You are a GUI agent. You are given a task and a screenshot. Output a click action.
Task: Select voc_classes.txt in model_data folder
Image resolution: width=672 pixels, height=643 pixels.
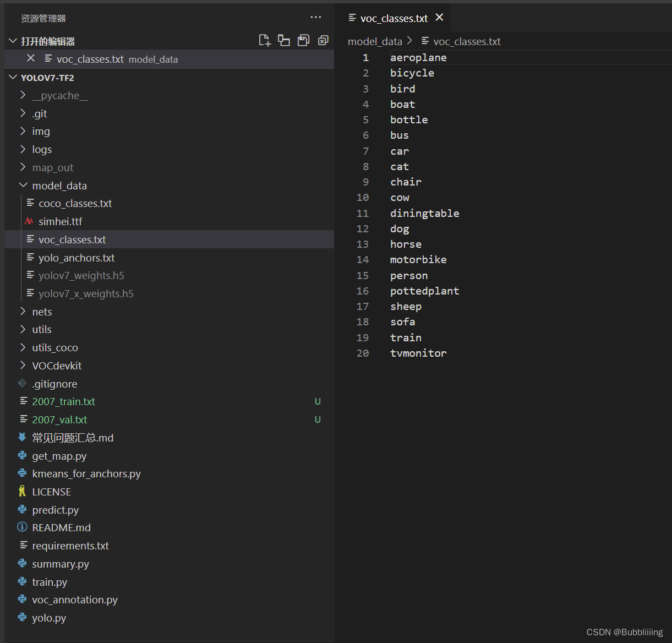click(169, 239)
